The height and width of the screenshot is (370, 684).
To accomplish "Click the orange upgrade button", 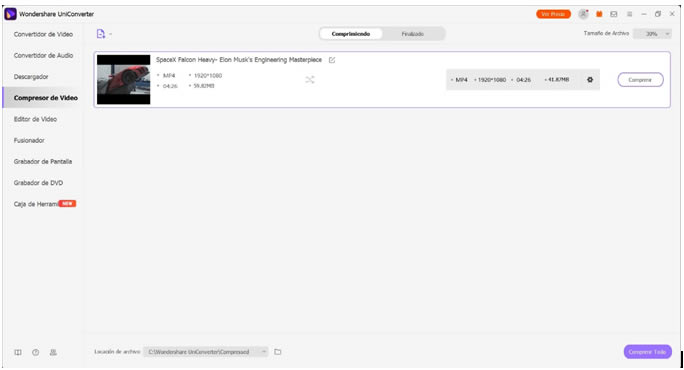I will [x=553, y=14].
